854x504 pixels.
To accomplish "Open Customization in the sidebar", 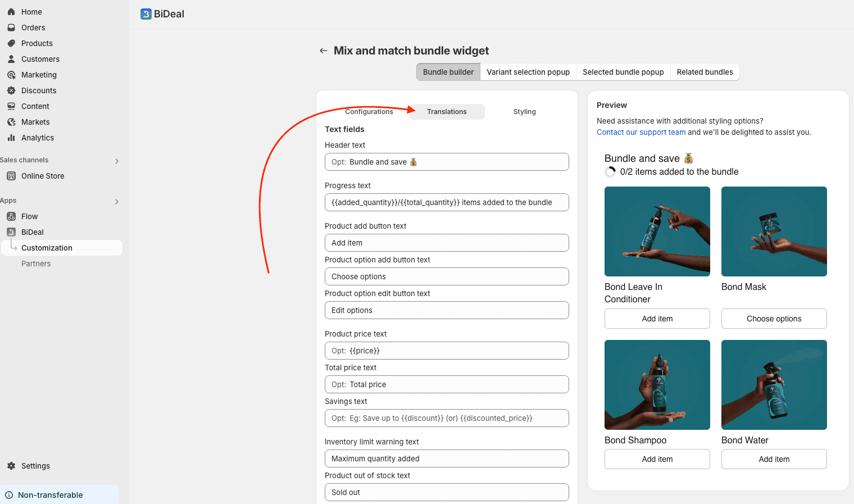I will pyautogui.click(x=62, y=248).
